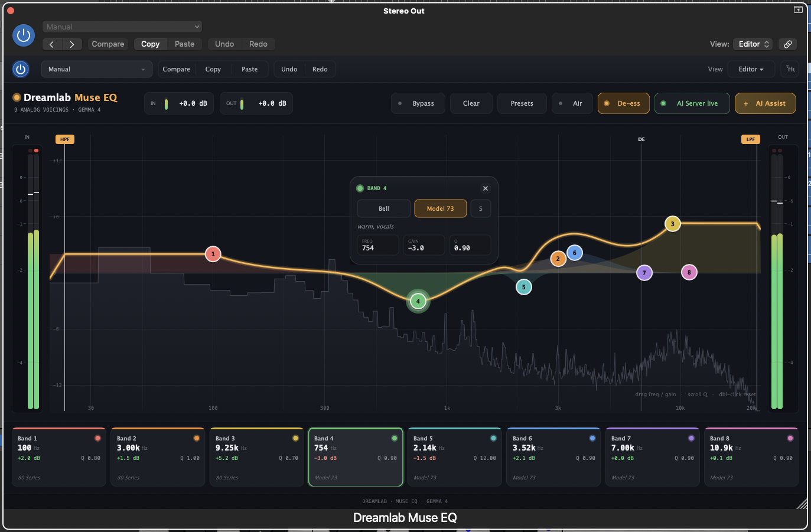The height and width of the screenshot is (532, 811).
Task: Go to previous preset with left arrow
Action: 52,44
